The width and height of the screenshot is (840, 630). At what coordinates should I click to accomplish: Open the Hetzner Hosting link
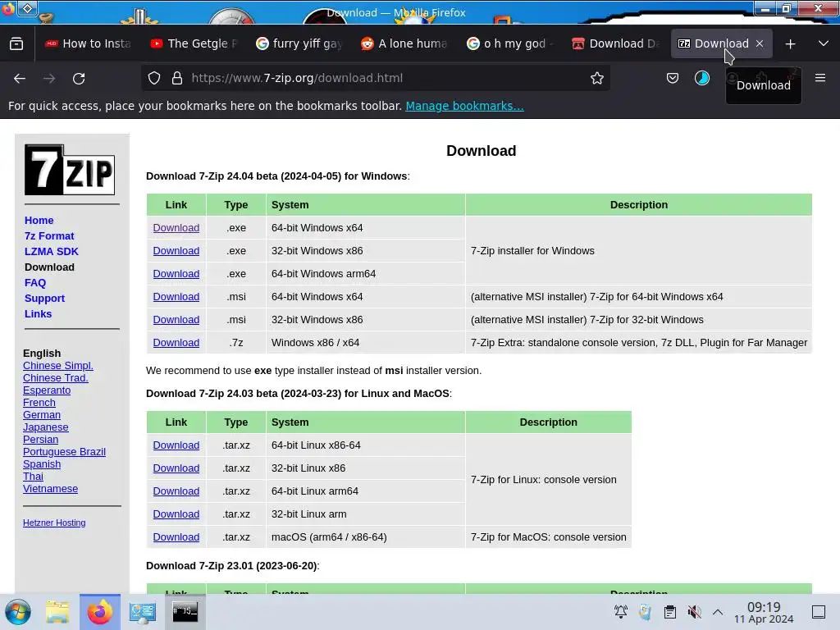pos(54,523)
